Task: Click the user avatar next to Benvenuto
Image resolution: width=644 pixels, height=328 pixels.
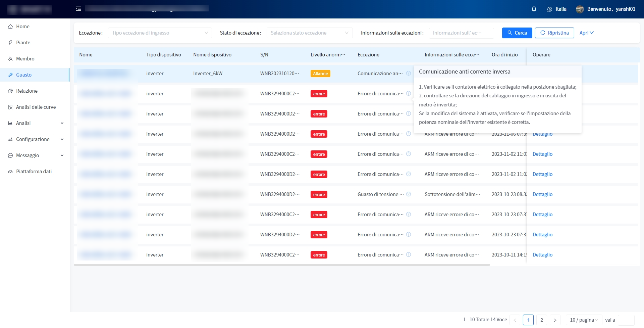Action: (x=580, y=9)
